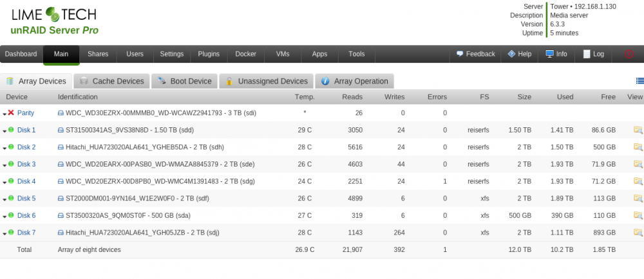Image resolution: width=644 pixels, height=279 pixels.
Task: Click the drive icon beside ST2000DM001 identification
Action: click(x=61, y=199)
